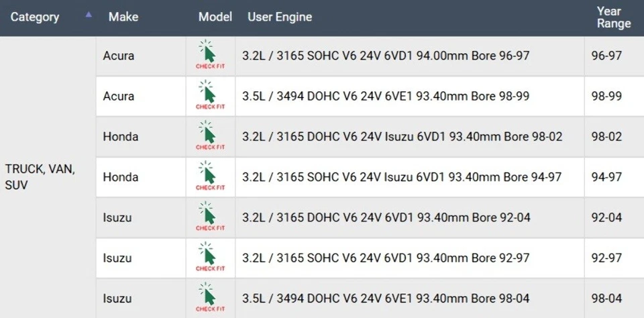Select TRUCK, VAN, SUV category cell
Viewport: 644px width, 318px height.
tap(40, 177)
